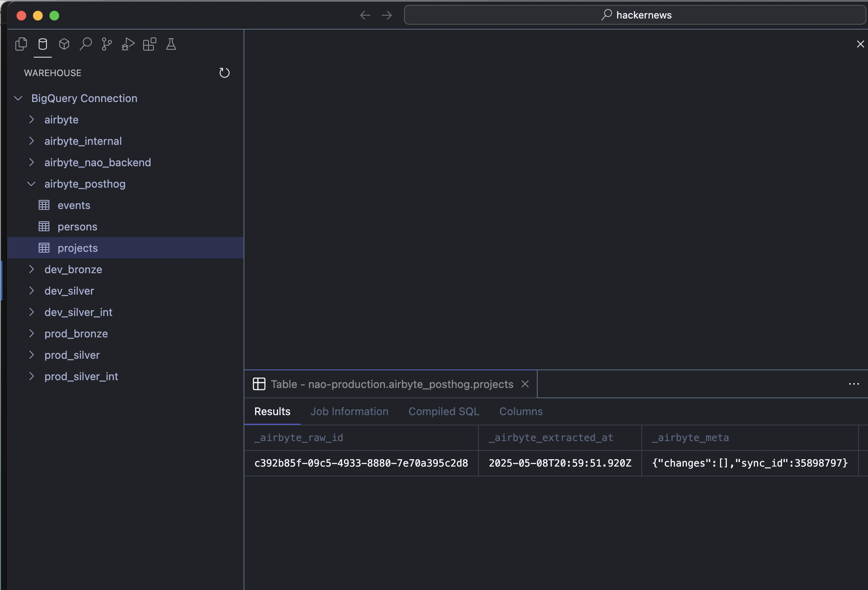Screen dimensions: 868x590
Task: Click the _airbyte_raw_id column header
Action: [x=361, y=438]
